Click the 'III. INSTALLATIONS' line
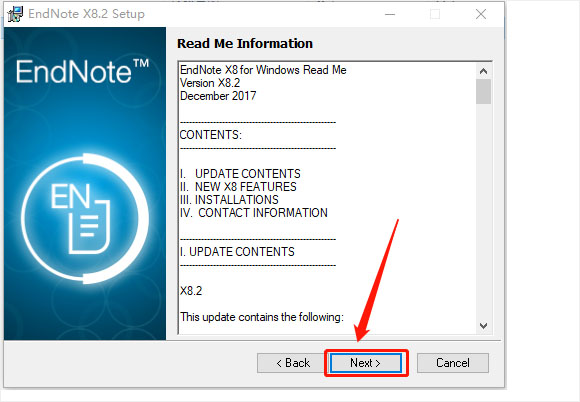Screen dimensions: 580x402 [x=229, y=200]
